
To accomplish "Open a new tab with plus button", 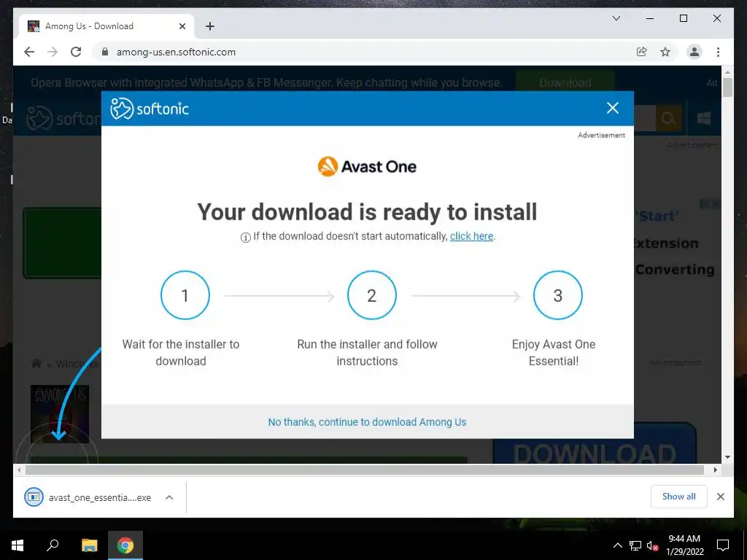I will click(210, 26).
